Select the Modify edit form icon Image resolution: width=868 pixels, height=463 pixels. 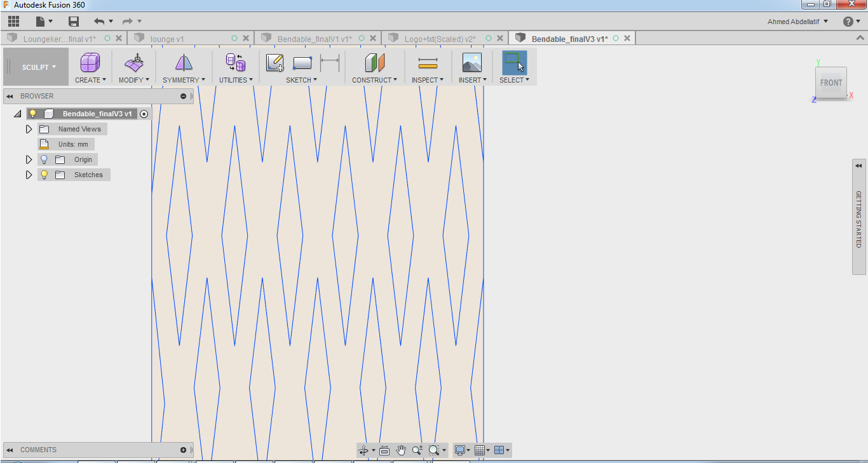[x=134, y=63]
